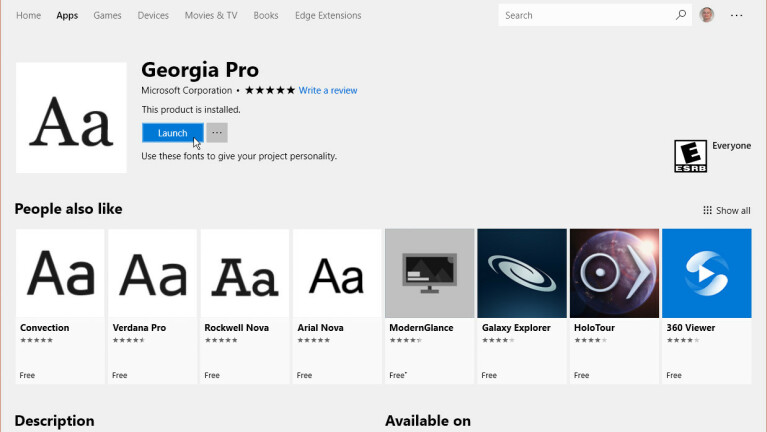Click the Free price under Convection
The width and height of the screenshot is (767, 432).
(x=27, y=375)
